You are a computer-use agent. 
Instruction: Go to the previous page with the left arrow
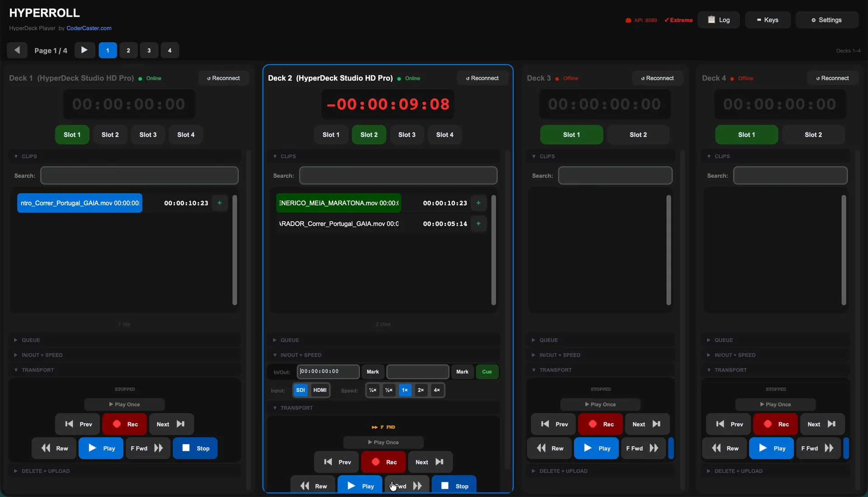(17, 50)
